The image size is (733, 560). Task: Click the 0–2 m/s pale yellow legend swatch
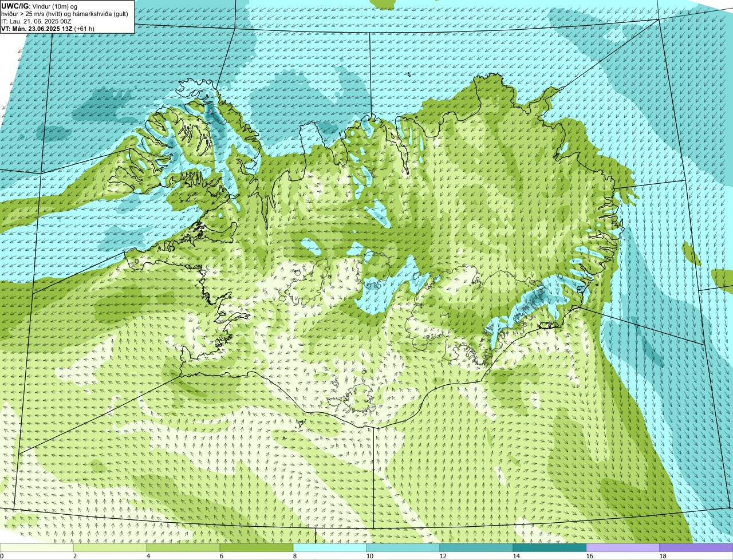tap(37, 547)
